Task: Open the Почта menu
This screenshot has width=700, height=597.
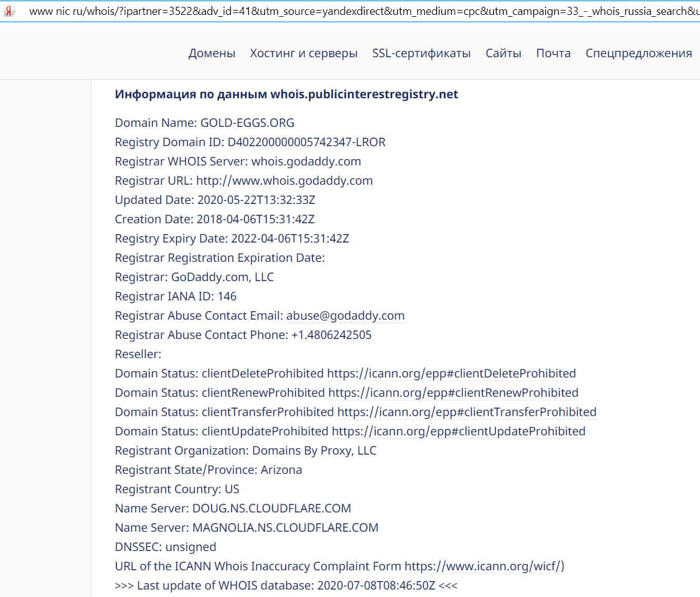Action: pyautogui.click(x=553, y=53)
